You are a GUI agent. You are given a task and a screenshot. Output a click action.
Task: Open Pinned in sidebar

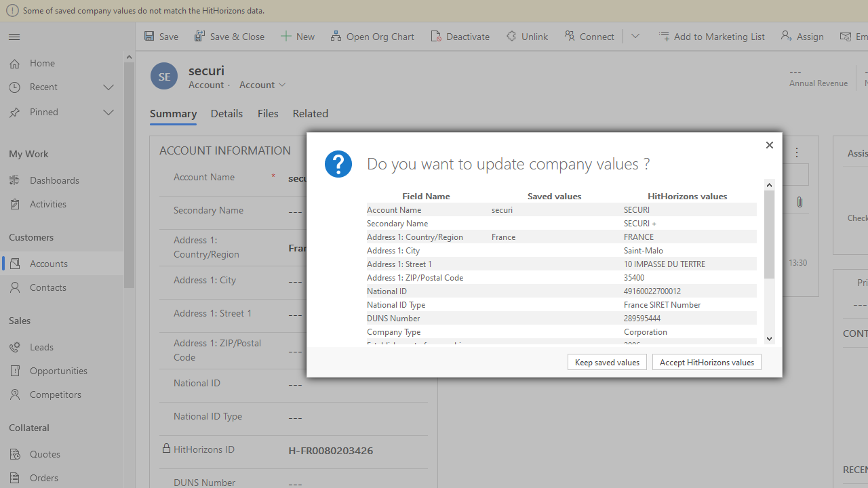(x=44, y=112)
